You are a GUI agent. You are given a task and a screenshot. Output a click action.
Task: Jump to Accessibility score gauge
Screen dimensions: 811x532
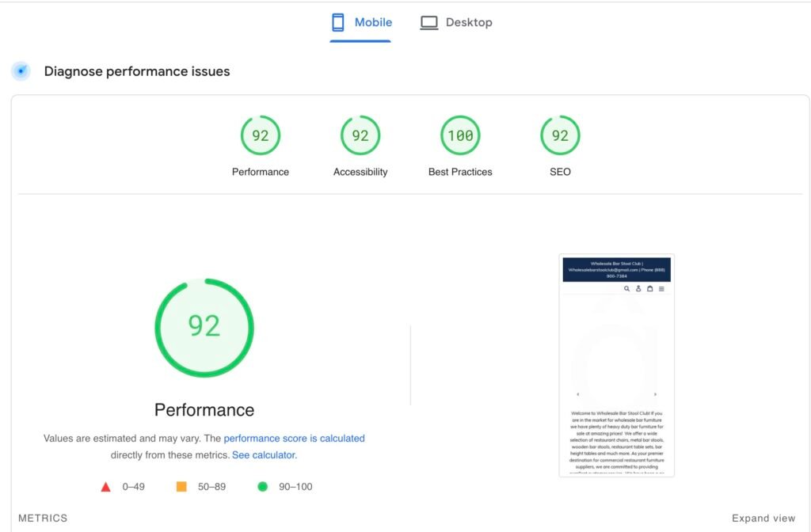pos(360,136)
